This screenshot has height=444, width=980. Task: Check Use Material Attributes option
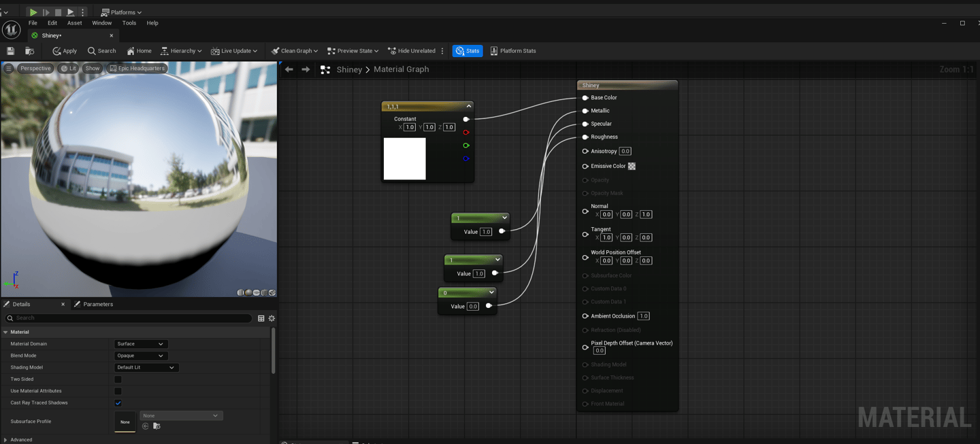118,391
